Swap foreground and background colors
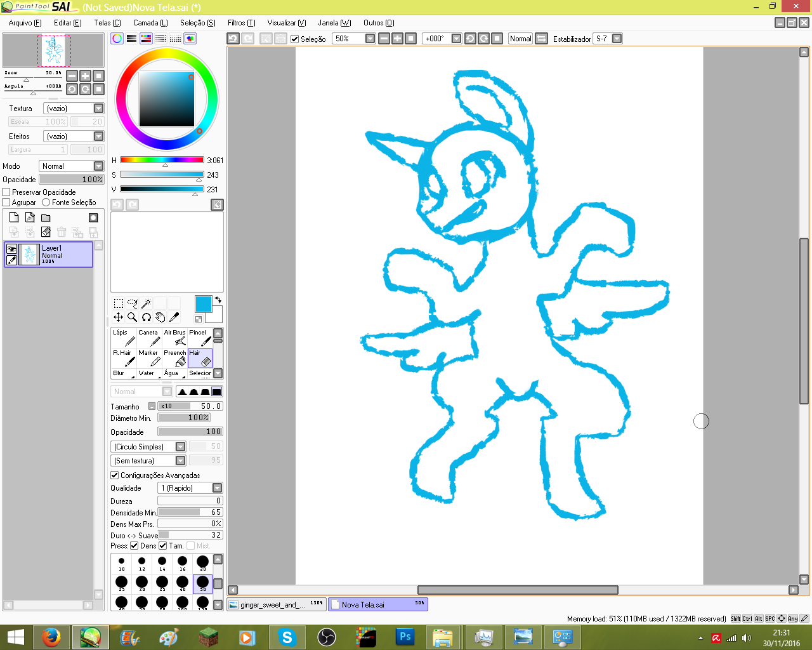This screenshot has width=812, height=650. 218,300
